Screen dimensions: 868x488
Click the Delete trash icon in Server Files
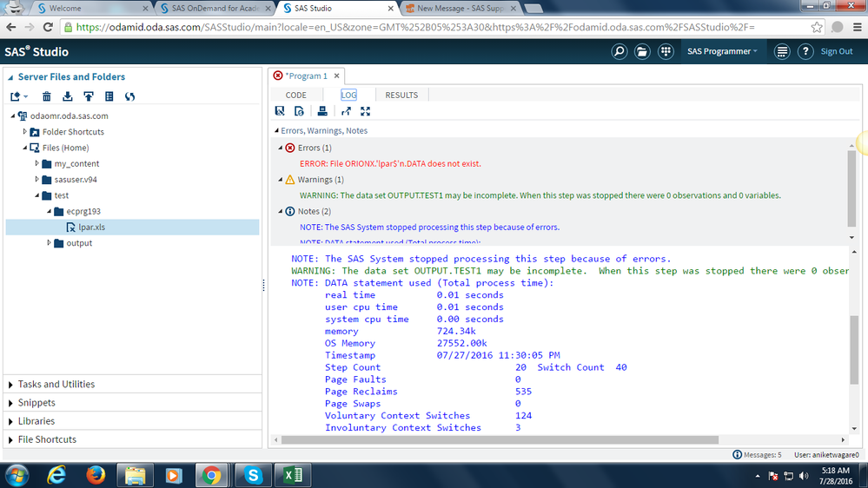(x=47, y=96)
